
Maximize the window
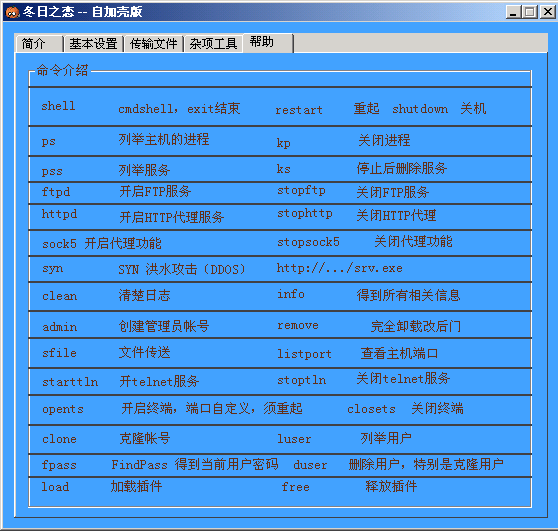pyautogui.click(x=530, y=12)
